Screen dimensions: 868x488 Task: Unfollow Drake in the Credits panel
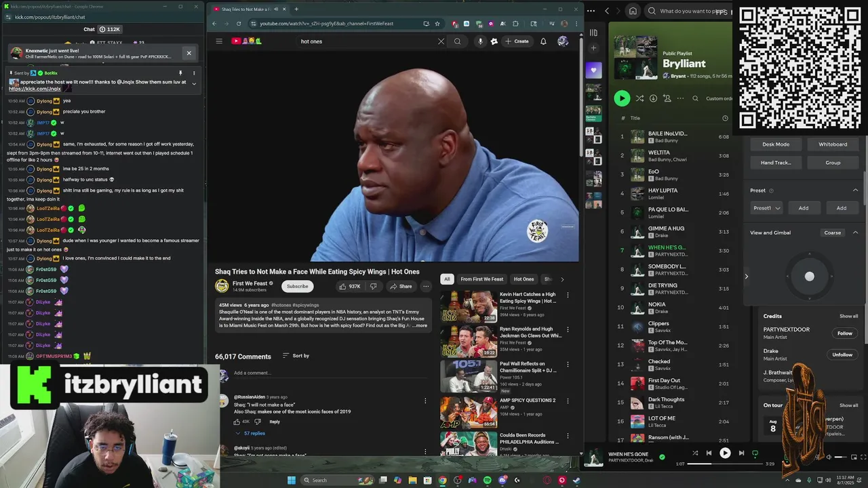click(x=842, y=354)
